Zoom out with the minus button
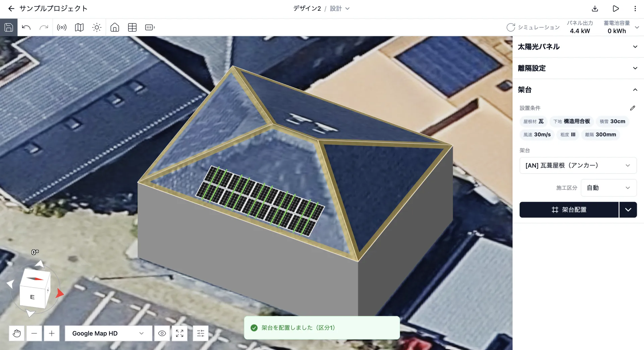 [34, 333]
